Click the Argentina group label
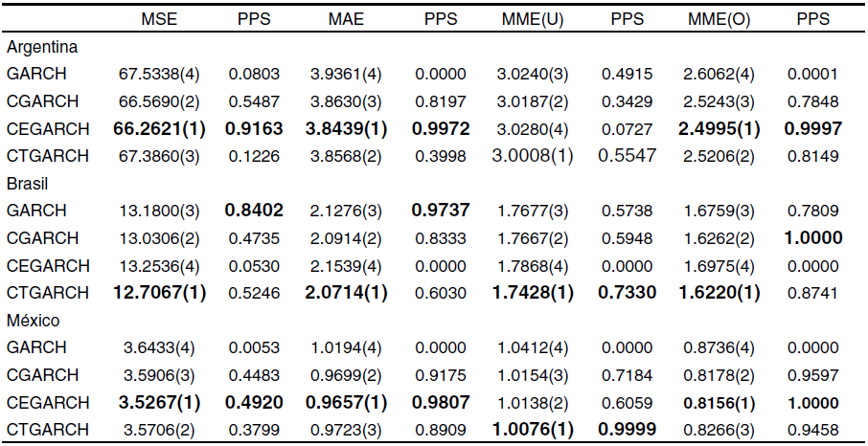 pyautogui.click(x=41, y=46)
